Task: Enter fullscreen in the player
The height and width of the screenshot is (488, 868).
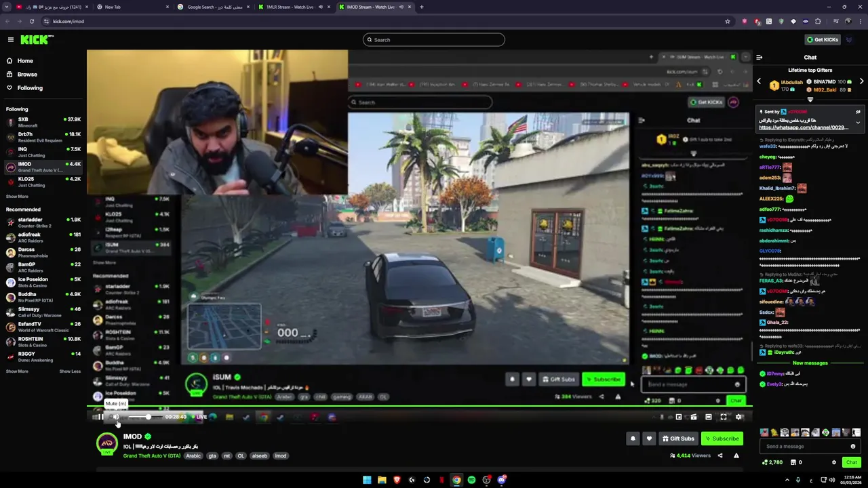Action: click(x=724, y=417)
